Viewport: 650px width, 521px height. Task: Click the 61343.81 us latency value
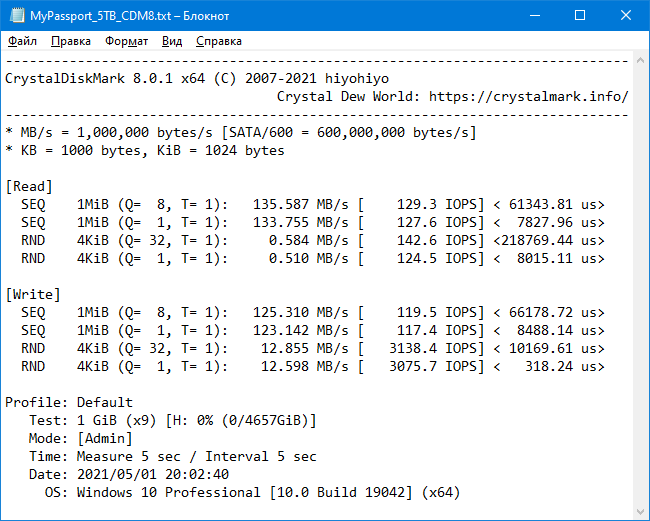tap(553, 204)
